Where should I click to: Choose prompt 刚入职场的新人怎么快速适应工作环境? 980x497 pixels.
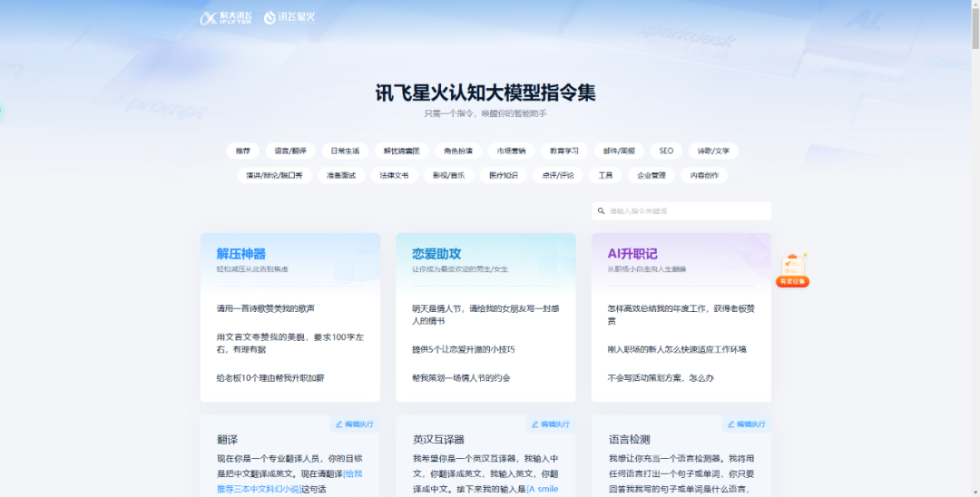click(677, 350)
